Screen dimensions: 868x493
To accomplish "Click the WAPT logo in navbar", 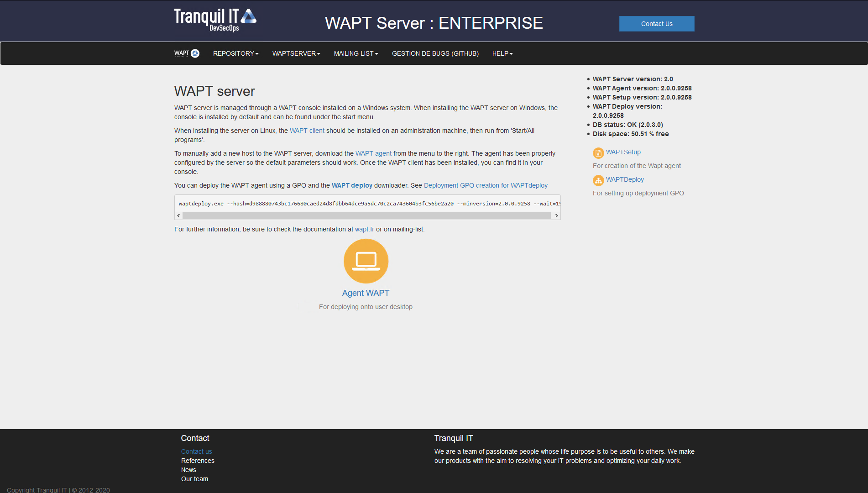I will pos(187,53).
